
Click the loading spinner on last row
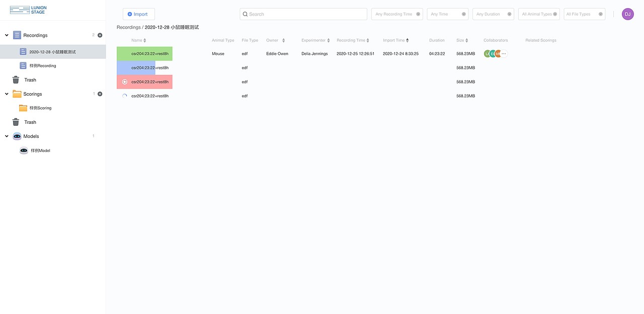125,96
